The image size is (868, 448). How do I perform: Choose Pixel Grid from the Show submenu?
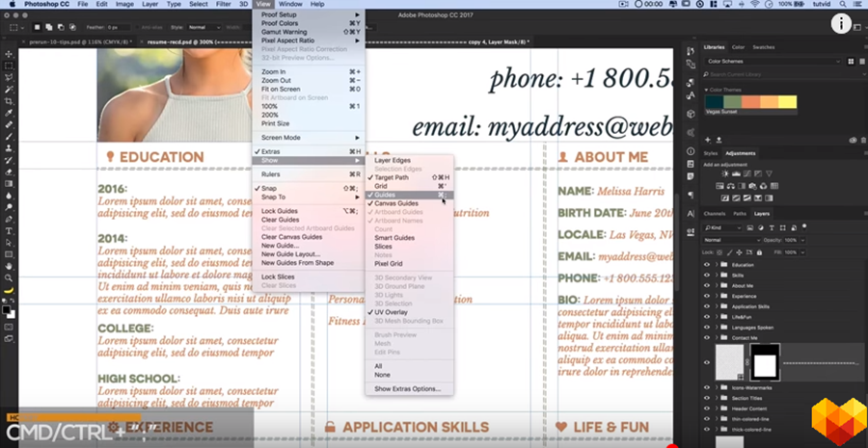[389, 263]
